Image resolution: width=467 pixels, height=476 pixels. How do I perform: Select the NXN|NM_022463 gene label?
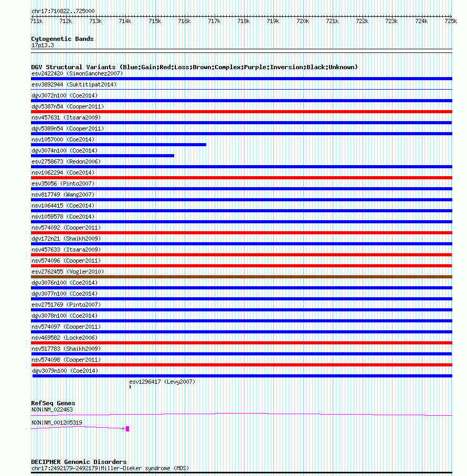click(52, 409)
